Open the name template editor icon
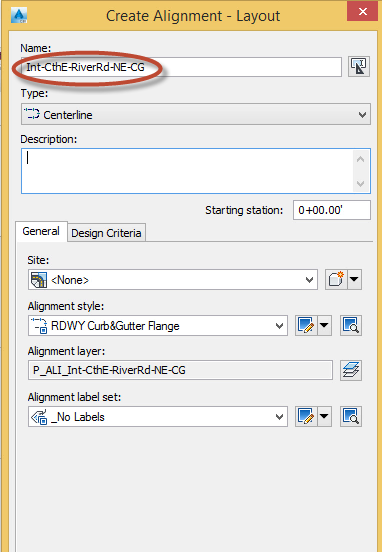 [359, 66]
